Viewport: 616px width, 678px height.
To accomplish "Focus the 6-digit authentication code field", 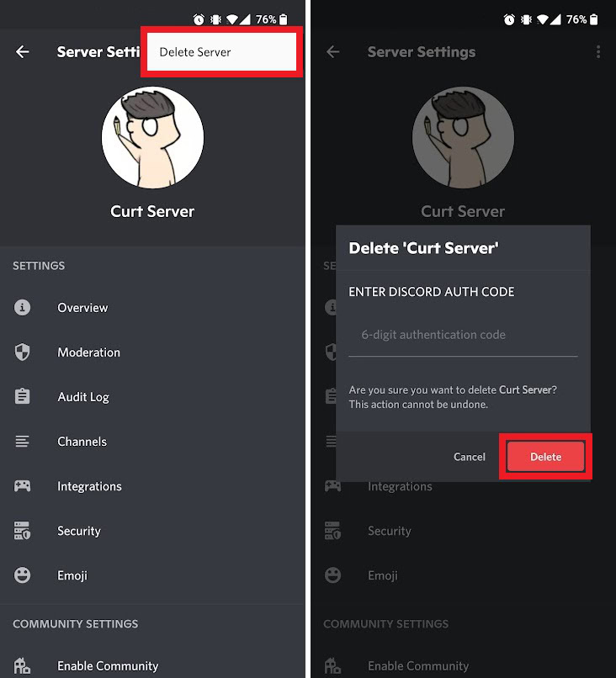I will (463, 335).
